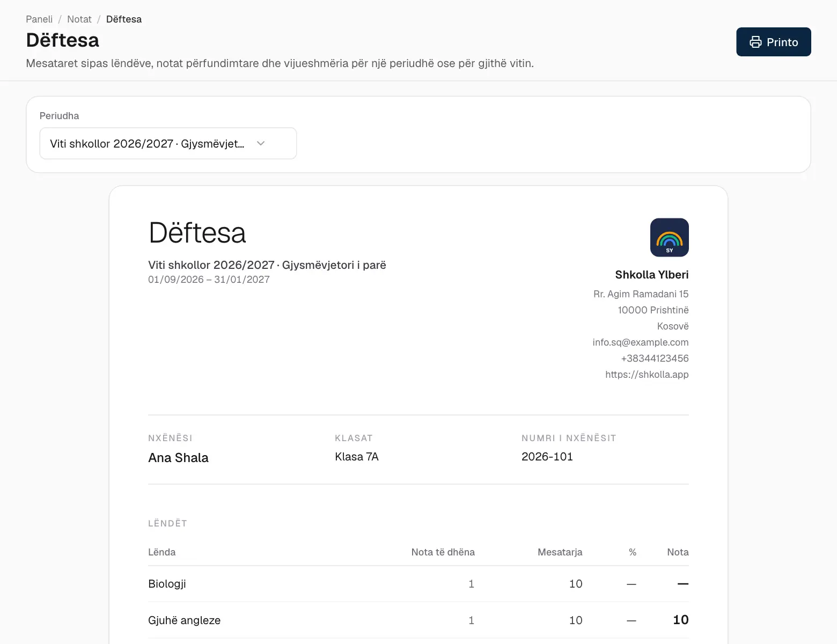Click the Biologji subject row name

coord(167,584)
